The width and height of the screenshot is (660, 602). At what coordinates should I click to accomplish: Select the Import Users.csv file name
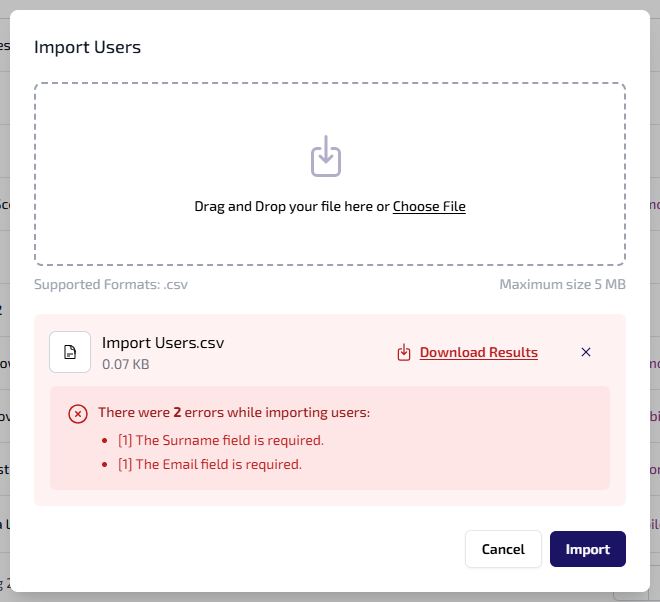(163, 343)
